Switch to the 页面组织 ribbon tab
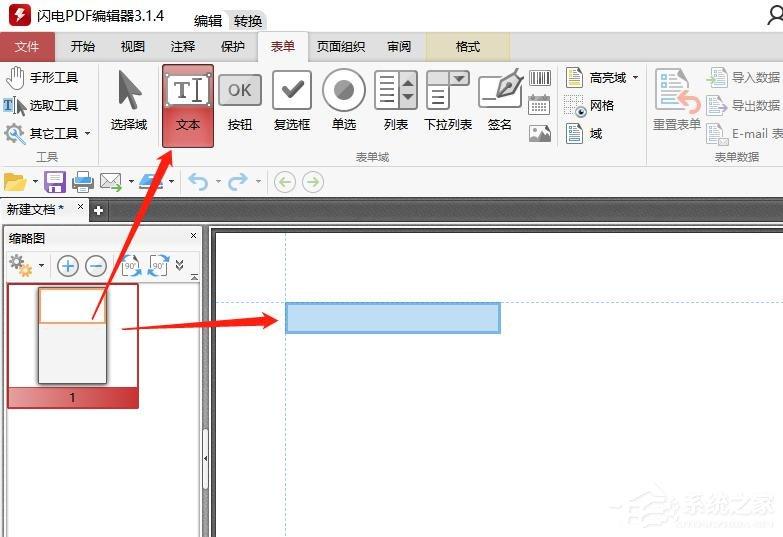This screenshot has width=783, height=537. tap(341, 46)
